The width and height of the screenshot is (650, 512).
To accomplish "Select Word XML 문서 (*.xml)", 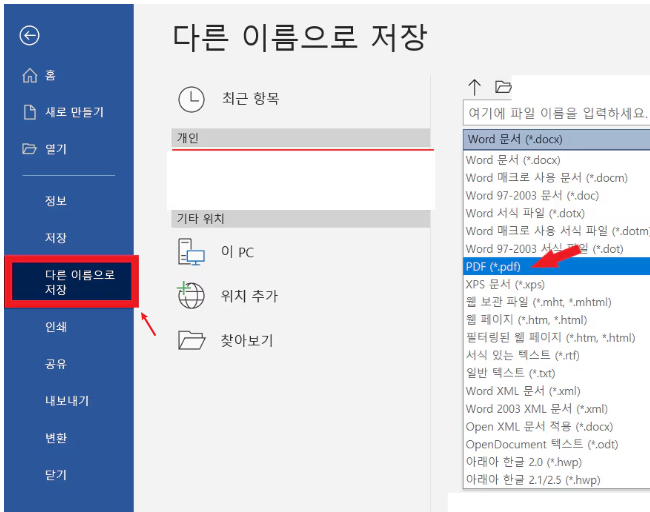I will pyautogui.click(x=556, y=391).
